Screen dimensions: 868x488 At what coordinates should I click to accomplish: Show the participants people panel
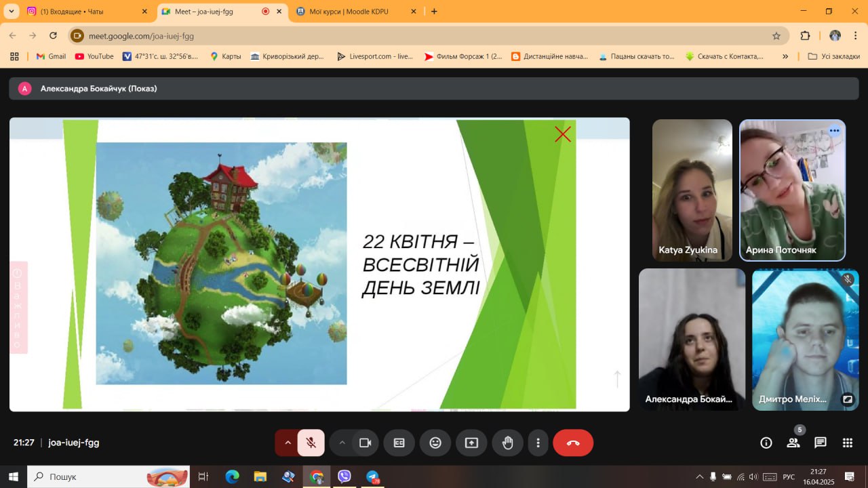click(793, 443)
